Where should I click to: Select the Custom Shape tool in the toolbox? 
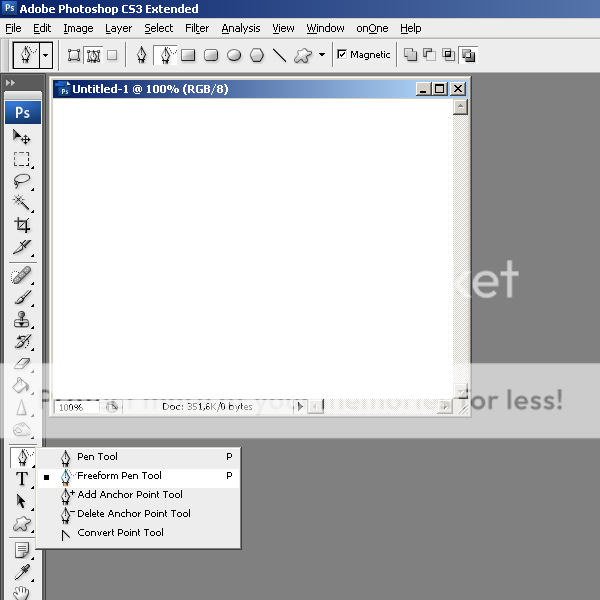(x=21, y=524)
